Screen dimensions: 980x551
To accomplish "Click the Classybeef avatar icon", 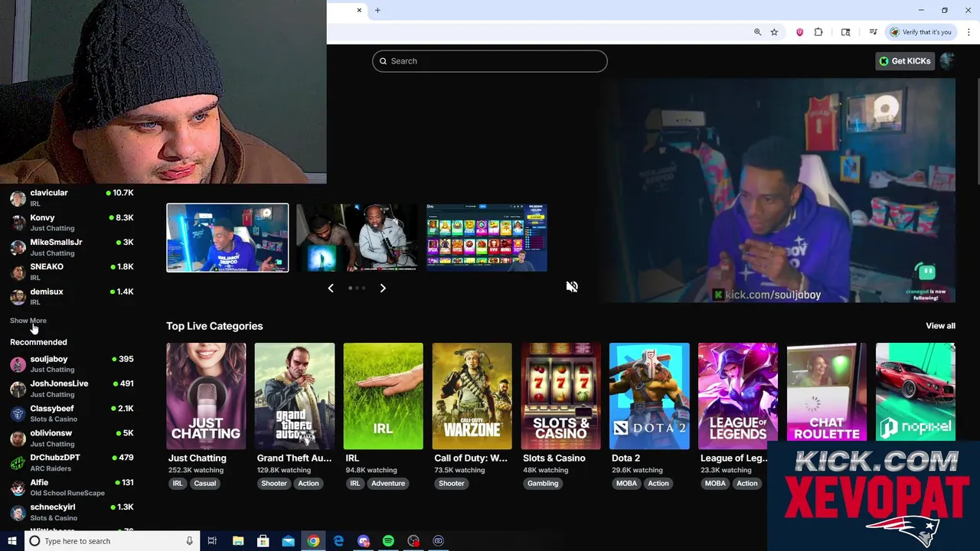I will coord(18,414).
